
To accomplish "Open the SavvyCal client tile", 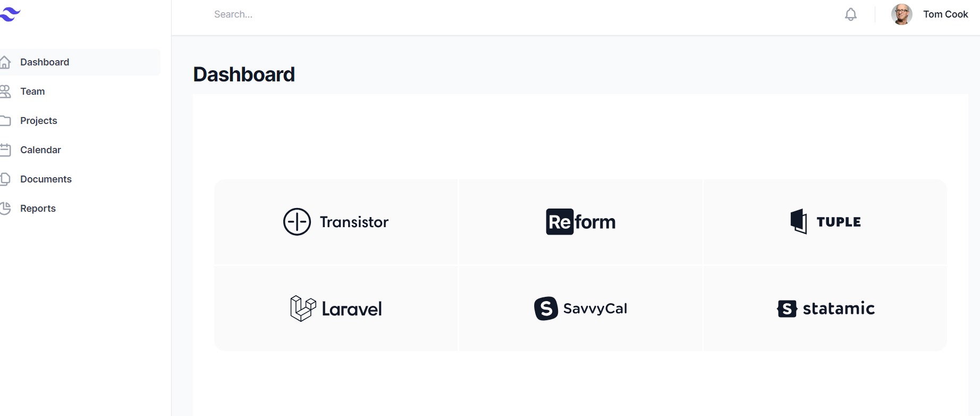I will [580, 309].
